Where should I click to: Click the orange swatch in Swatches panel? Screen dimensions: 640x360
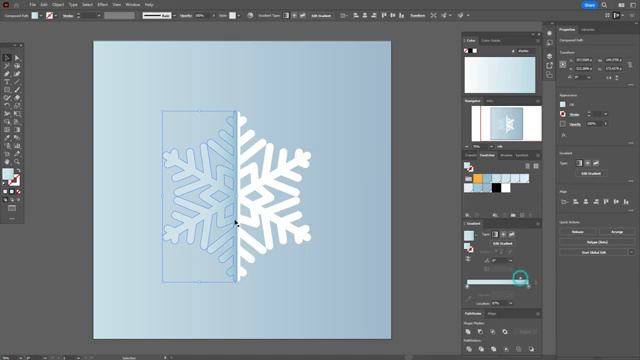(x=478, y=178)
